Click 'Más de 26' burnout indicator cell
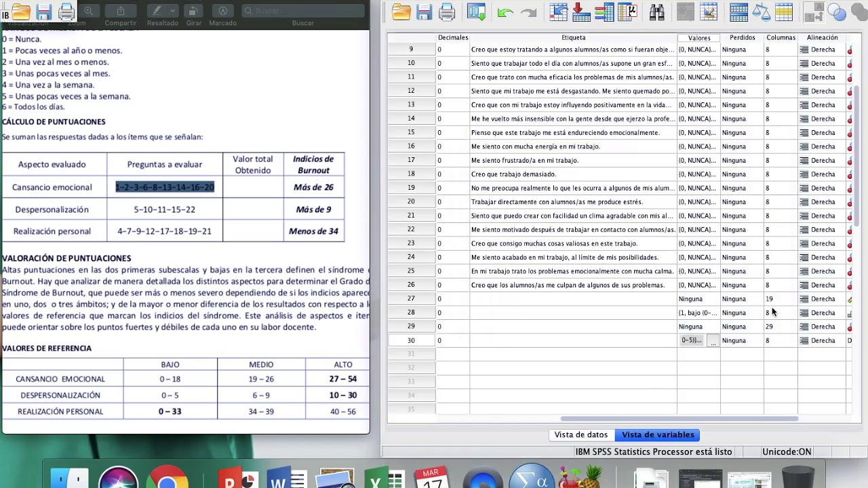The image size is (868, 488). pyautogui.click(x=313, y=187)
